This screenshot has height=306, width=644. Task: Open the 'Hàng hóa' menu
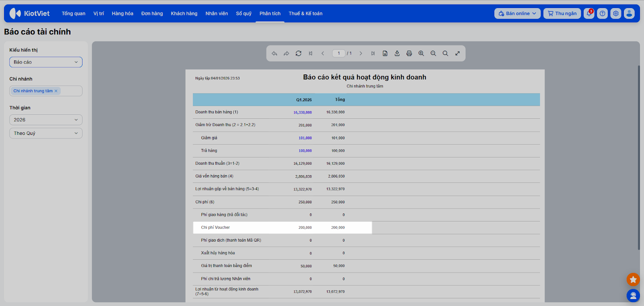tap(122, 14)
